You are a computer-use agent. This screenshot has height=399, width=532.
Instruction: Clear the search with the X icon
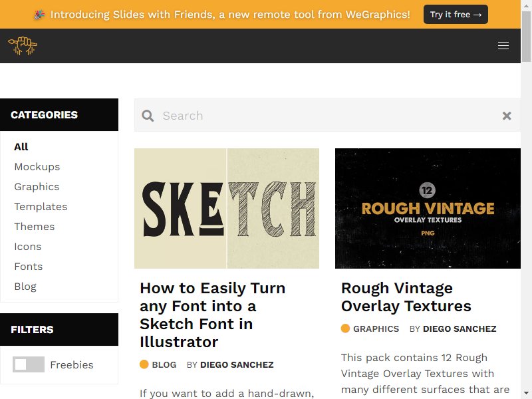click(507, 116)
